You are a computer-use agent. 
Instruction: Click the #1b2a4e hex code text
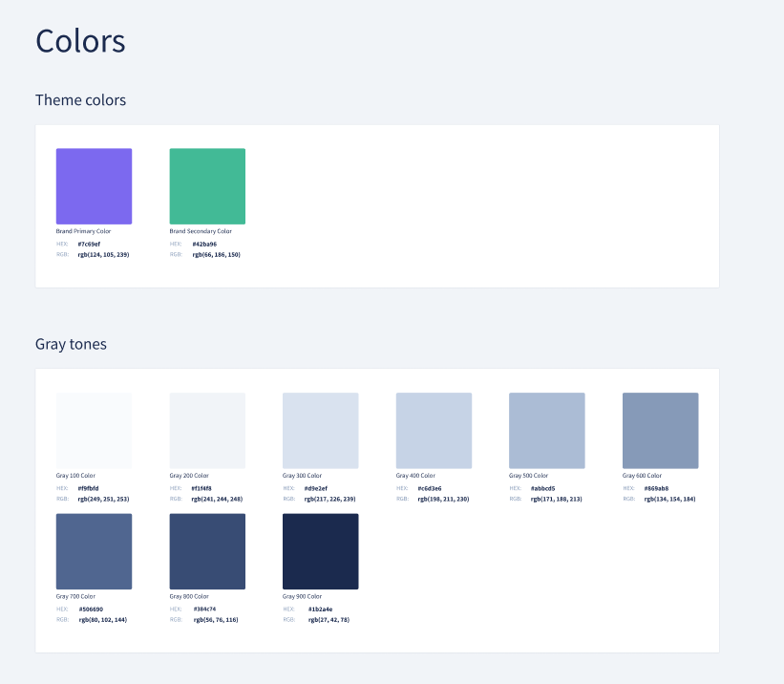[x=320, y=609]
